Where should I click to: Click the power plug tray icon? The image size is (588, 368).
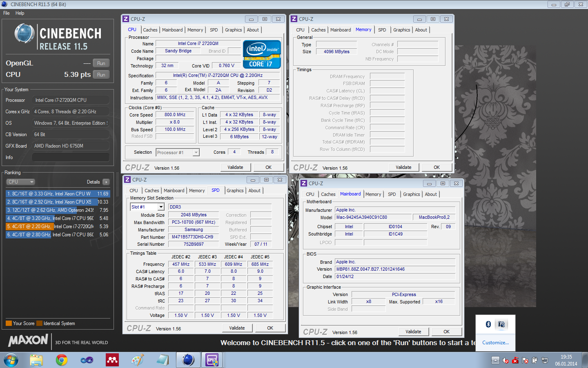pos(535,360)
